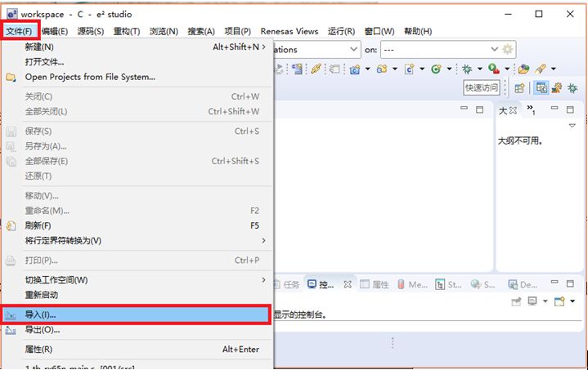Click the green new class icon
Screen dimensions: 588x370
click(x=436, y=69)
